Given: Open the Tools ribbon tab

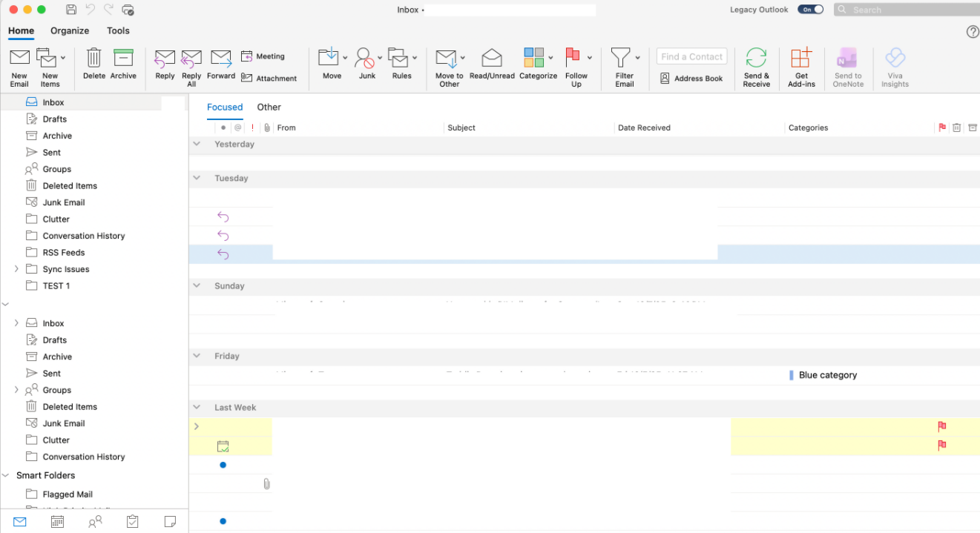Looking at the screenshot, I should pos(118,30).
